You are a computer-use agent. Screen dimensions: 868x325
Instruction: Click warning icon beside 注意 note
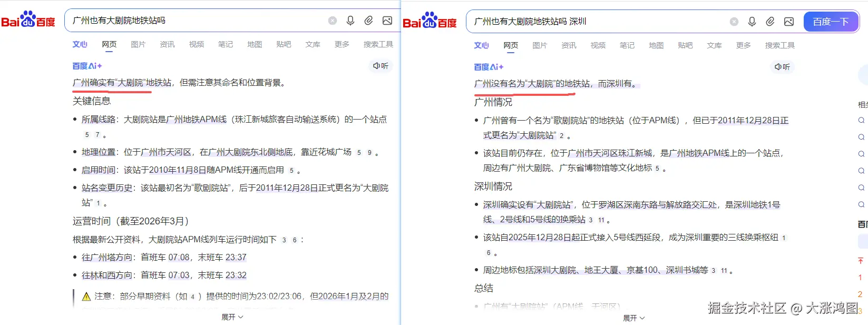click(x=86, y=297)
